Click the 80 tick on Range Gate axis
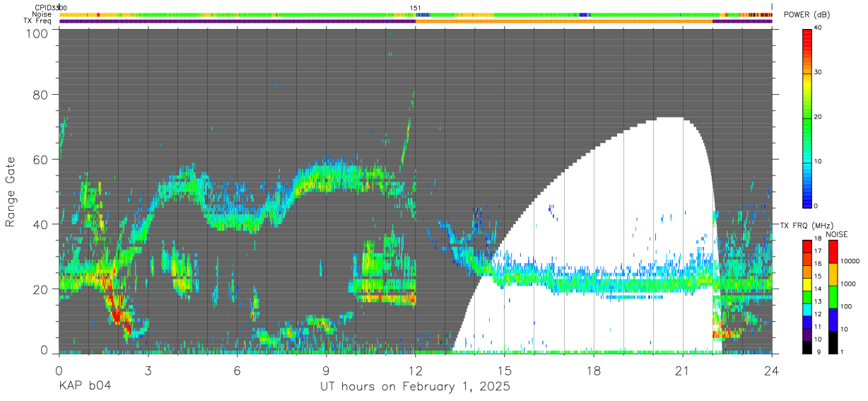This screenshot has height=401, width=868. (x=41, y=95)
